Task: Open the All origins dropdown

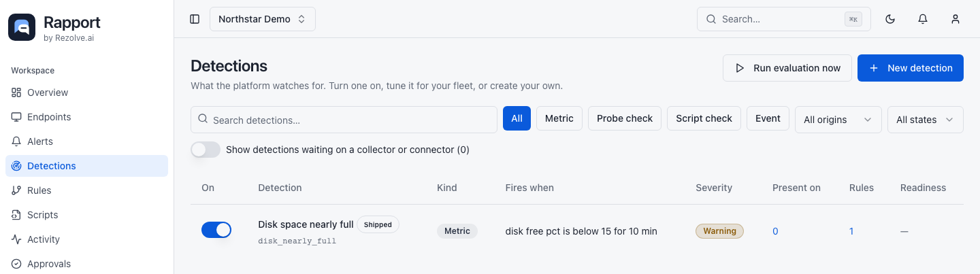Action: point(838,120)
